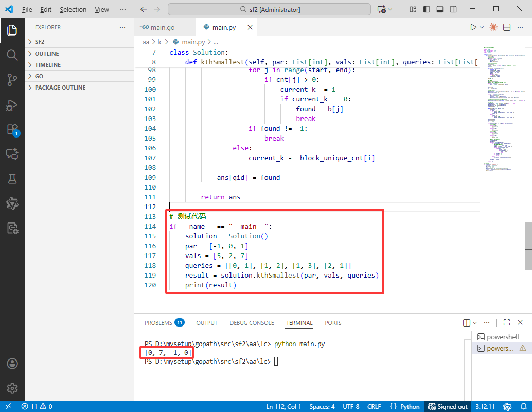Image resolution: width=532 pixels, height=412 pixels.
Task: Open terminal panel more actions ellipsis
Action: point(487,323)
